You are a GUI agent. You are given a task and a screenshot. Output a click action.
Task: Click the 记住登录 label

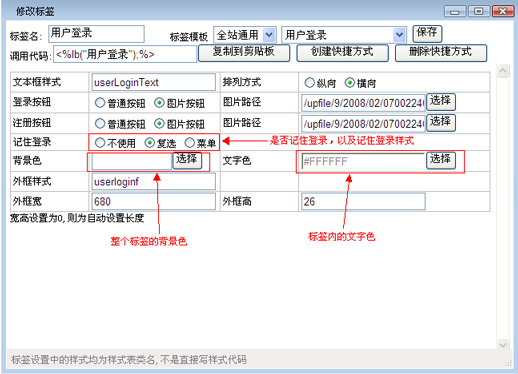(32, 142)
